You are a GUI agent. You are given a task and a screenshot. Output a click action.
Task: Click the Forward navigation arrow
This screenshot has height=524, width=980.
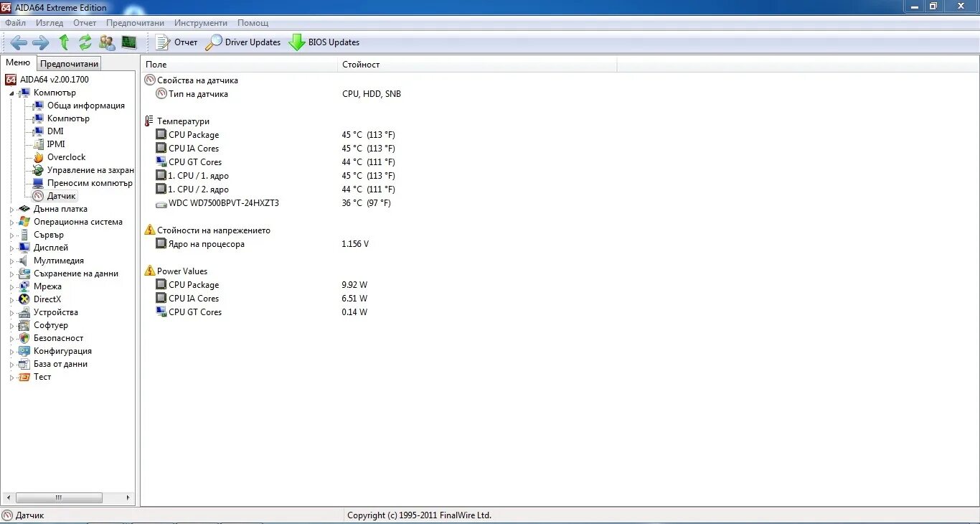tap(41, 42)
